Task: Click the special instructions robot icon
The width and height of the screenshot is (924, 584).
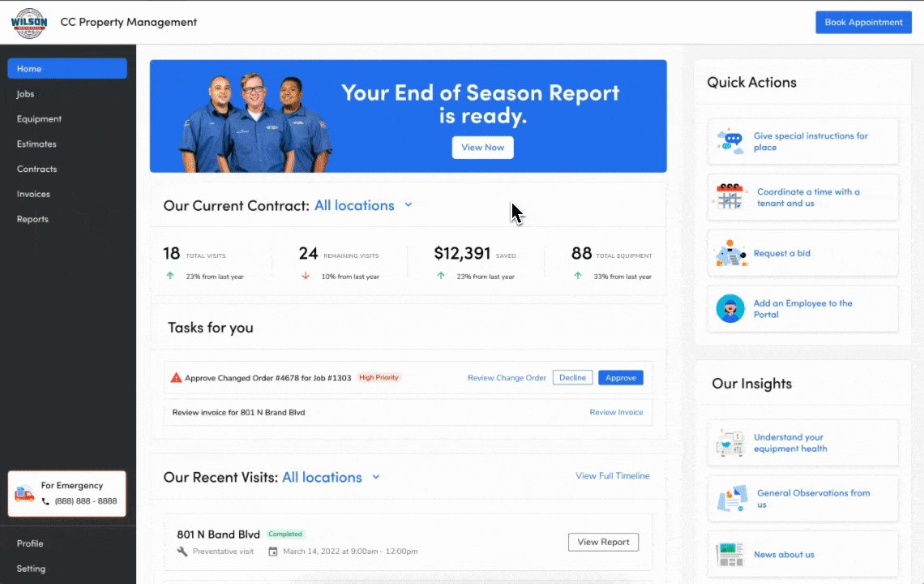Action: point(729,140)
